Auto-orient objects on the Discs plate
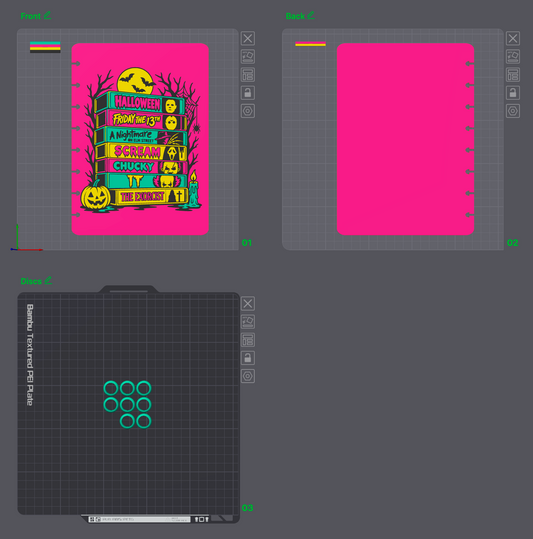This screenshot has width=533, height=539. pyautogui.click(x=247, y=322)
